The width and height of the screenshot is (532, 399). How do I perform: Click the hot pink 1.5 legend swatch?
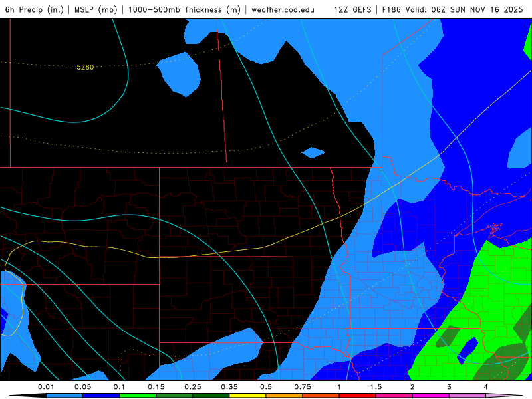coord(394,396)
